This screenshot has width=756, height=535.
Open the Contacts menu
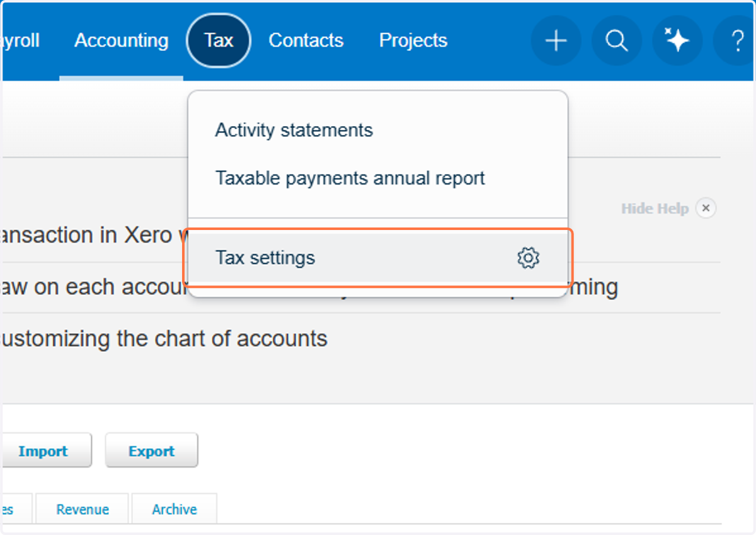pos(306,40)
